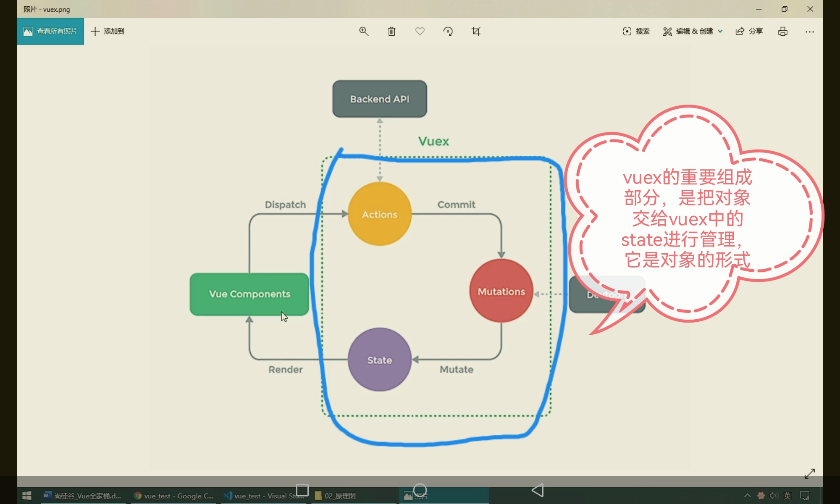Image resolution: width=840 pixels, height=504 pixels.
Task: Click 添加到 add to button
Action: (108, 31)
